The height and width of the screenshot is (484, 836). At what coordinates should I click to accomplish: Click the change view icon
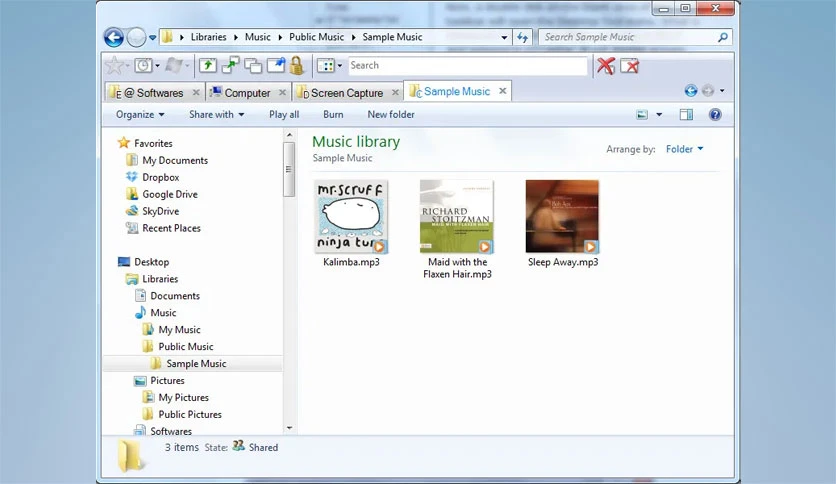point(642,115)
